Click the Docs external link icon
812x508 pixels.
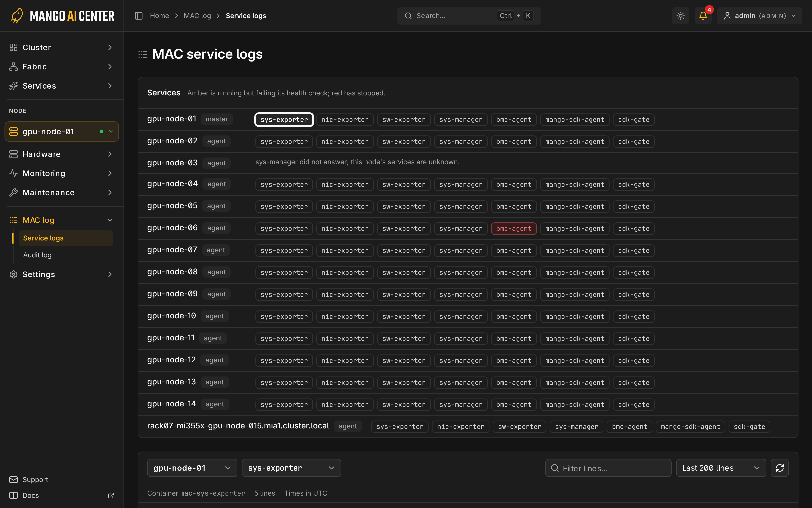coord(111,495)
